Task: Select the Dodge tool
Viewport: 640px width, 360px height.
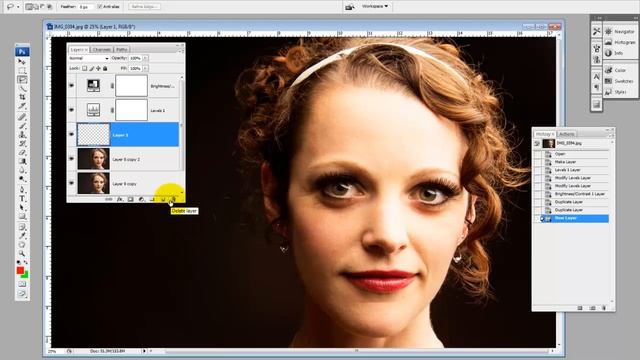Action: (x=22, y=179)
